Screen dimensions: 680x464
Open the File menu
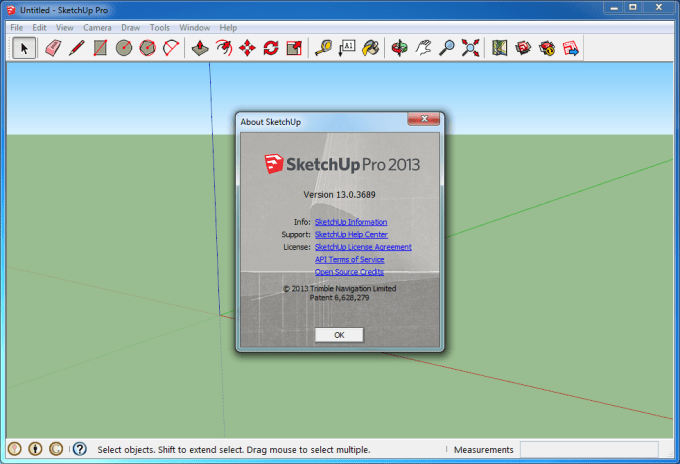point(16,28)
